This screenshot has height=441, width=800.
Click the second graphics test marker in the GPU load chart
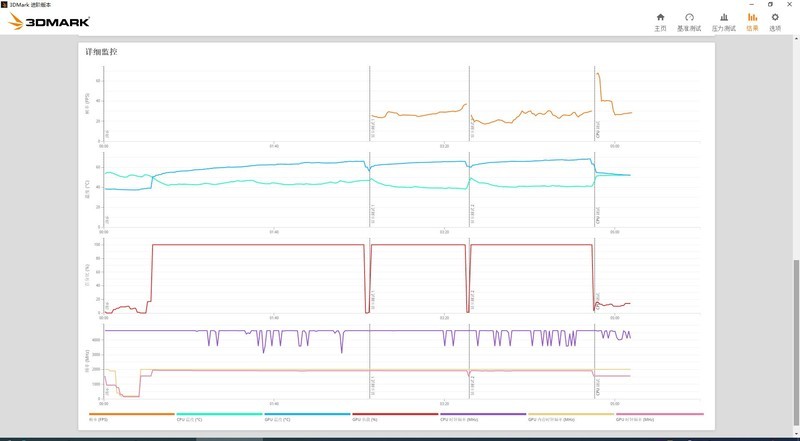point(469,275)
